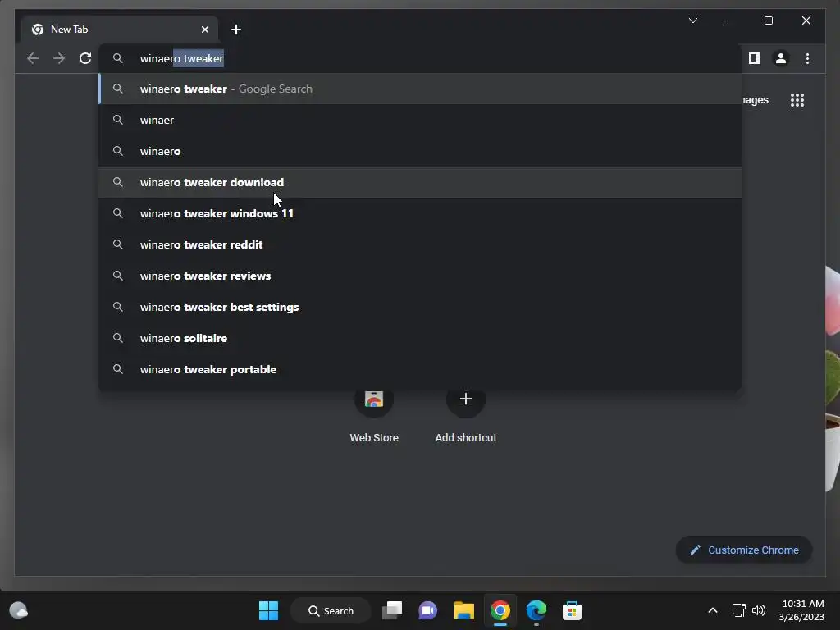This screenshot has height=630, width=840.
Task: Open Task View on the taskbar
Action: click(x=392, y=610)
